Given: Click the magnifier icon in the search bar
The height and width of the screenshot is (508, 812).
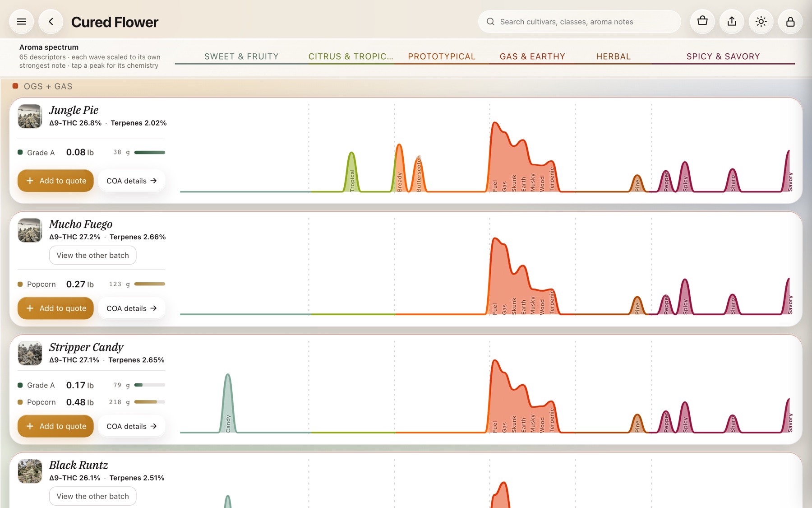Looking at the screenshot, I should (490, 22).
